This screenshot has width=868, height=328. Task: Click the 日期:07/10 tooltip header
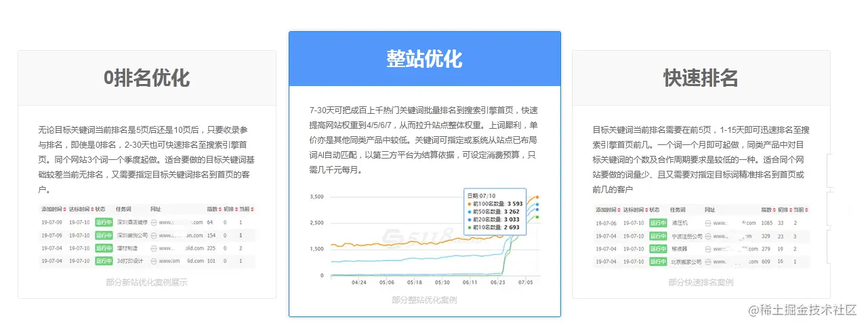(x=481, y=194)
